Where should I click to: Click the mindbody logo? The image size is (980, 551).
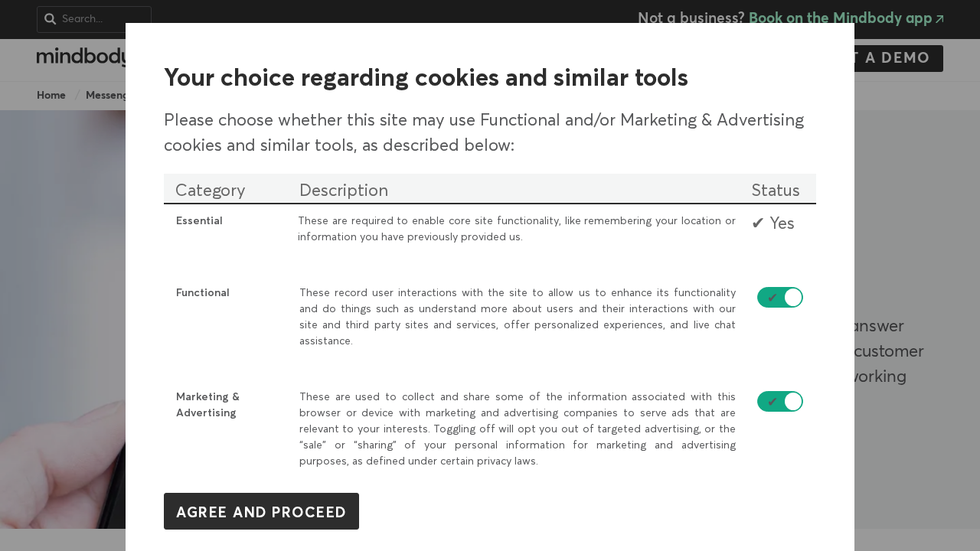[x=81, y=57]
